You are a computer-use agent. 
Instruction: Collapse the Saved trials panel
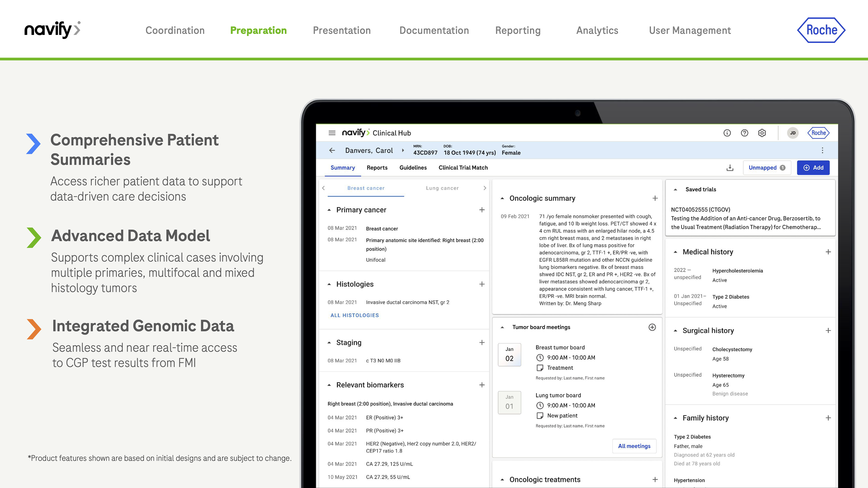(675, 190)
